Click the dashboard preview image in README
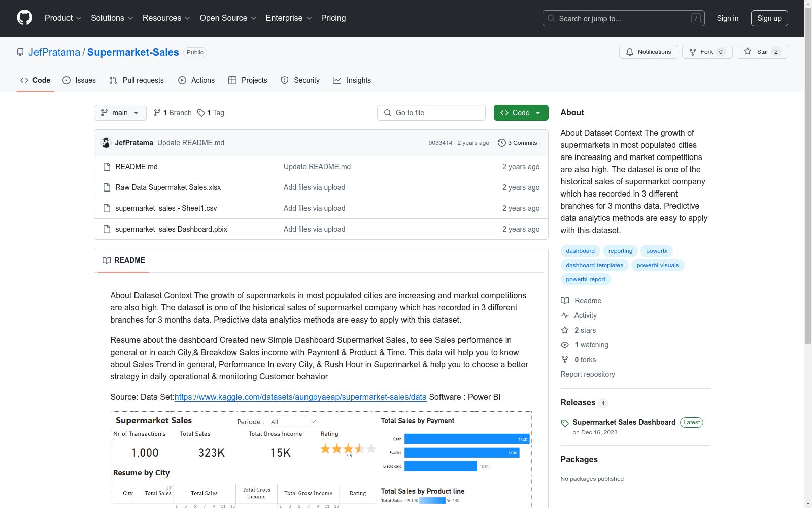Image resolution: width=812 pixels, height=508 pixels. [x=321, y=460]
